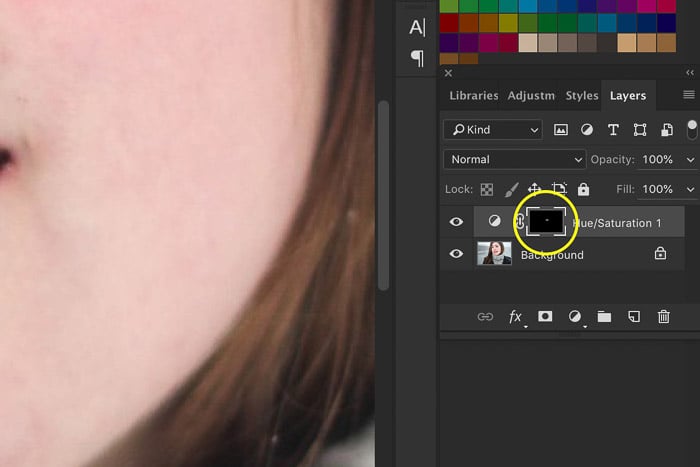Lock transparent pixels
The width and height of the screenshot is (700, 467).
pyautogui.click(x=487, y=189)
